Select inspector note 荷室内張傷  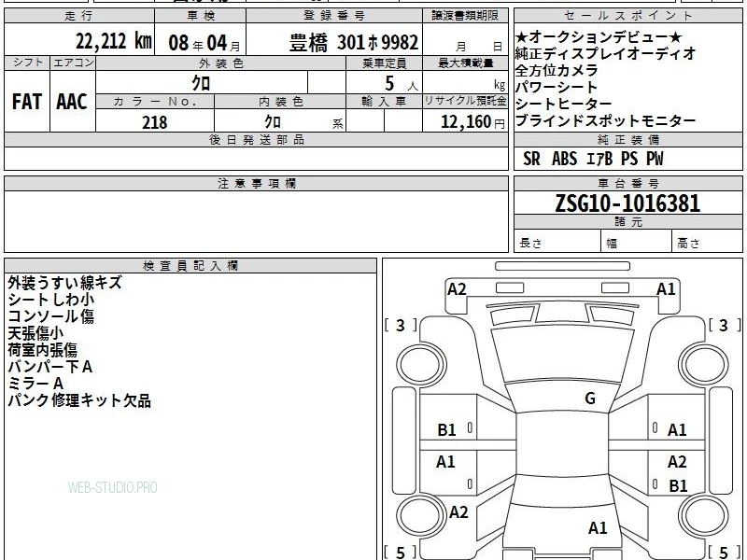pos(42,350)
